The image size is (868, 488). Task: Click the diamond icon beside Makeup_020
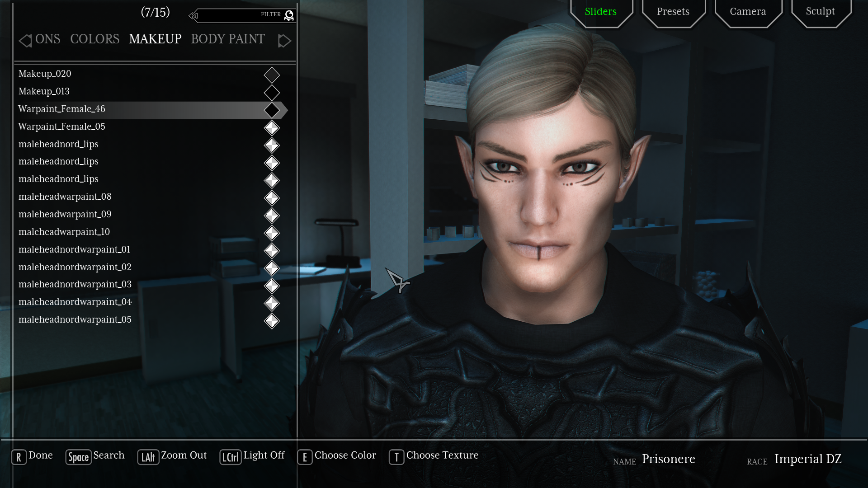pos(272,75)
